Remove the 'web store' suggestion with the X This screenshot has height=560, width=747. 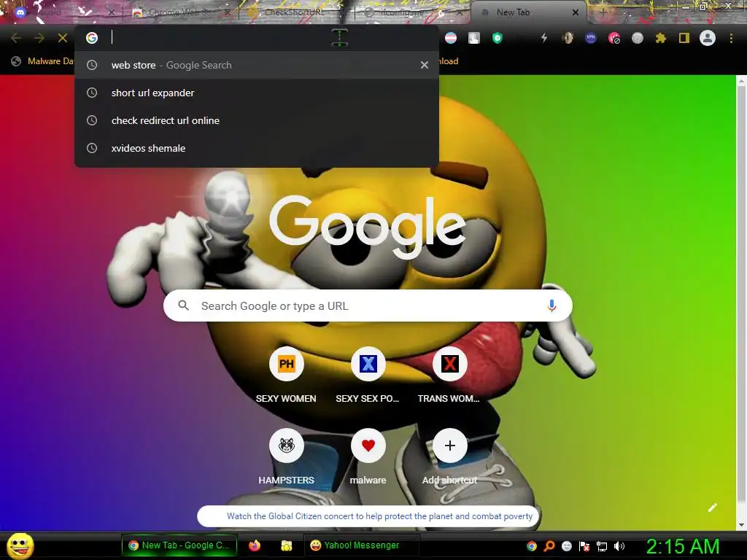(x=425, y=65)
